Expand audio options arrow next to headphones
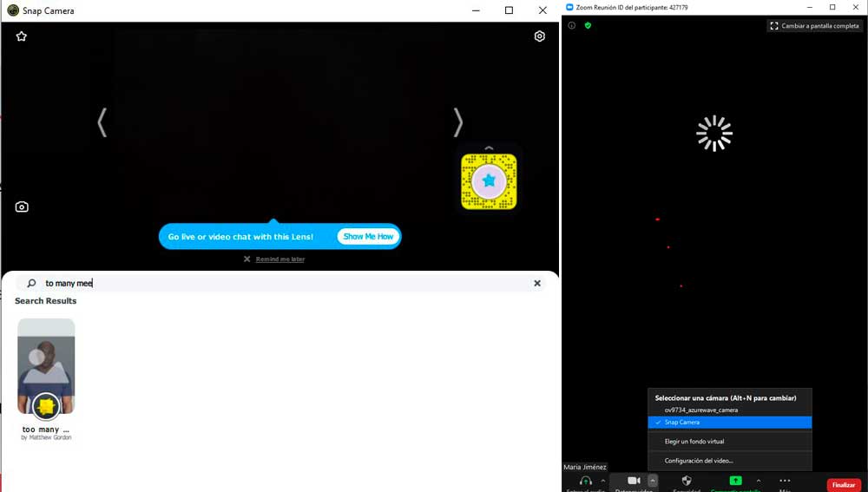 click(603, 481)
